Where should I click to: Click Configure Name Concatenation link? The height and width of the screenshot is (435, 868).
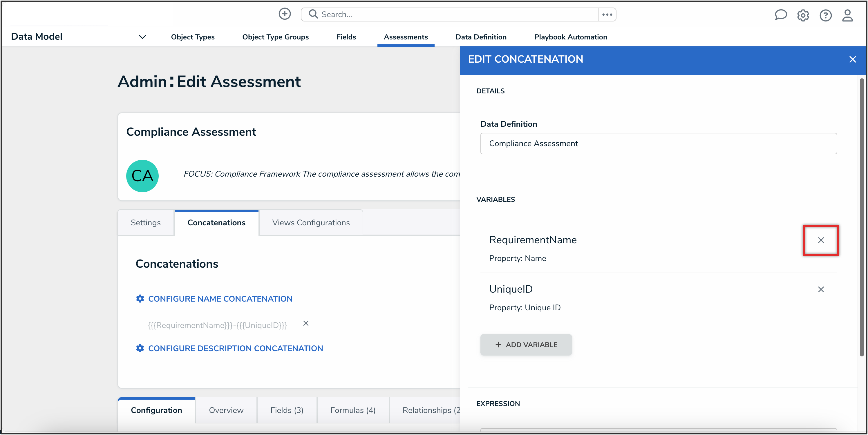pos(220,299)
